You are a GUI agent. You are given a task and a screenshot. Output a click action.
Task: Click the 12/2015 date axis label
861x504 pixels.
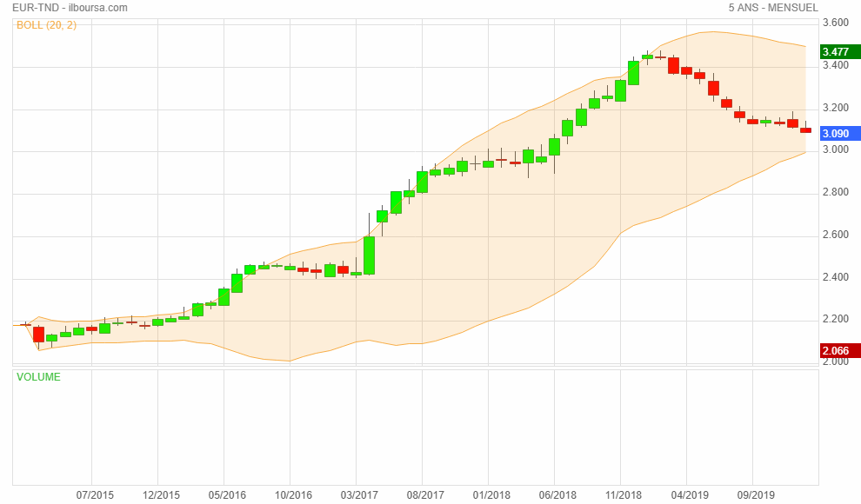click(161, 494)
